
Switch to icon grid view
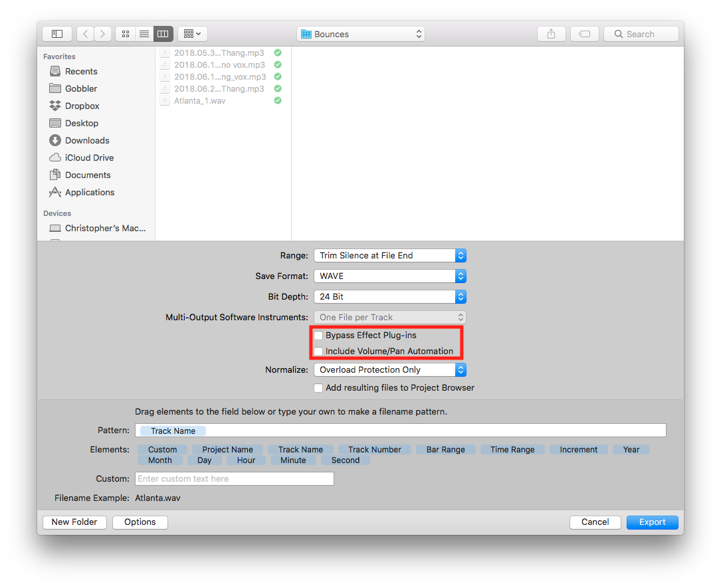click(x=125, y=34)
